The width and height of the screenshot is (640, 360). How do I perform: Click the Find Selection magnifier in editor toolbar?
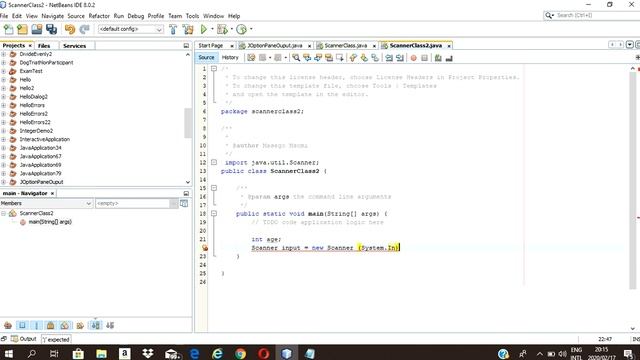pyautogui.click(x=296, y=58)
